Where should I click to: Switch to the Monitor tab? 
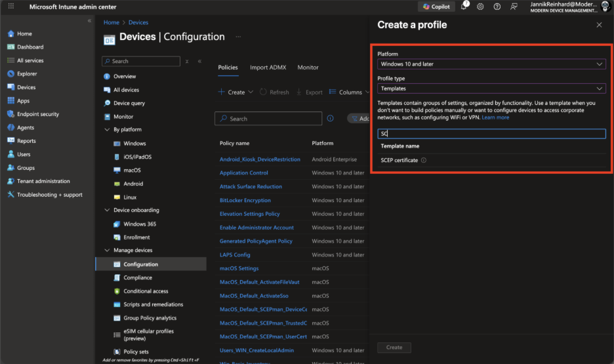pos(308,68)
